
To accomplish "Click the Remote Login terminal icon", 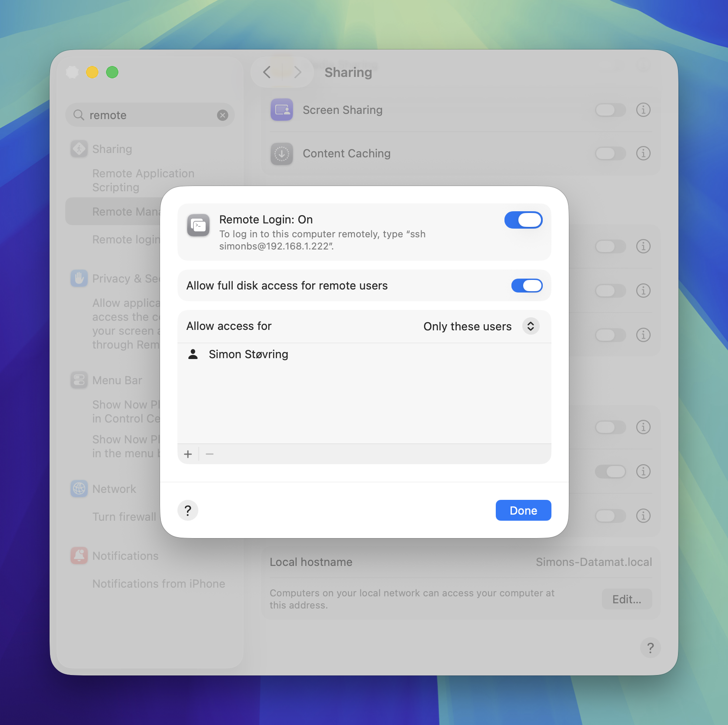I will [198, 225].
